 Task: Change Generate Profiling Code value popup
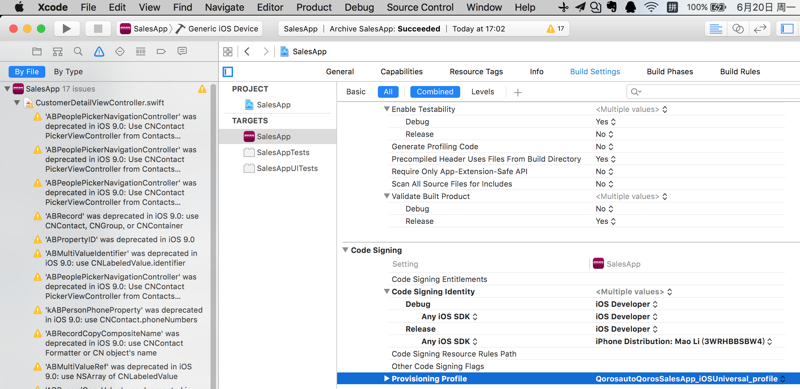tap(605, 147)
